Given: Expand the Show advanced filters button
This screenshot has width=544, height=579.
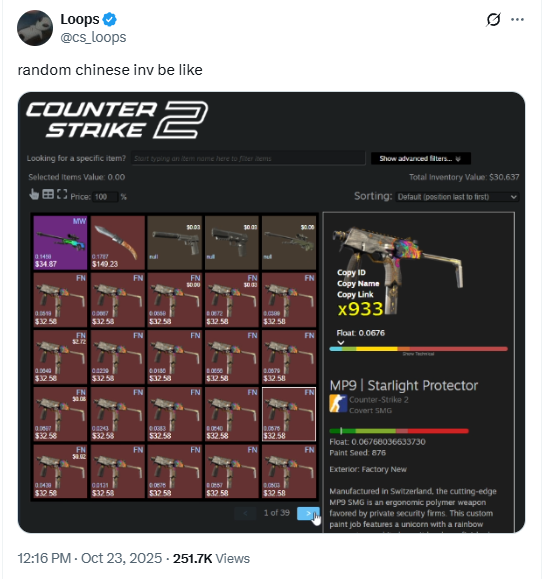Looking at the screenshot, I should [x=421, y=158].
